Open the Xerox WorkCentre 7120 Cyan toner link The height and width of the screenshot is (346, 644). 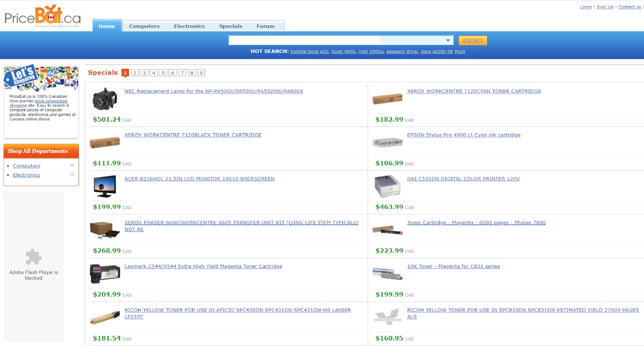pos(474,91)
